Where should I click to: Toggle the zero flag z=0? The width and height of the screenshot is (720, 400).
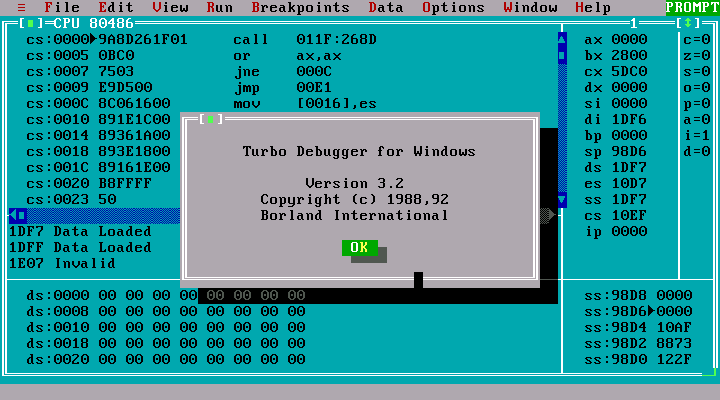[697, 56]
